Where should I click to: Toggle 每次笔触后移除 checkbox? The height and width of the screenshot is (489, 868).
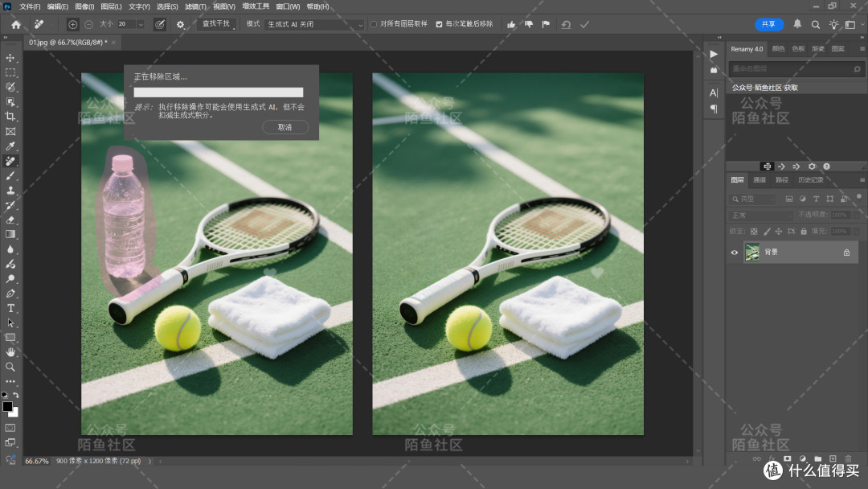click(439, 24)
